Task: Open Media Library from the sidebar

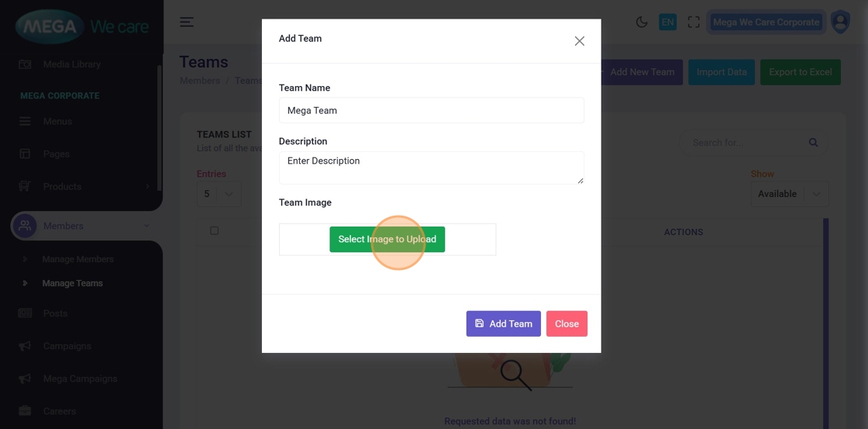Action: [x=71, y=64]
